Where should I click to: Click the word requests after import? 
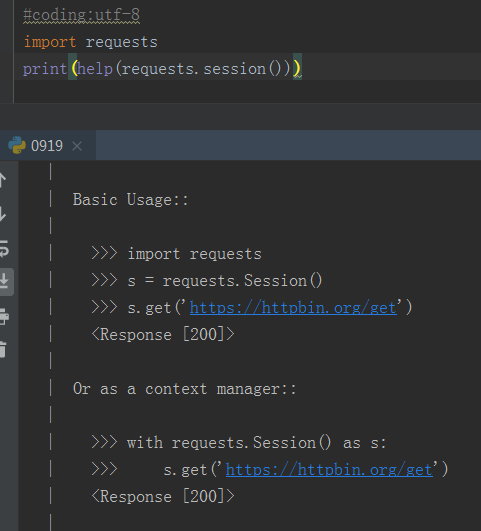(122, 43)
